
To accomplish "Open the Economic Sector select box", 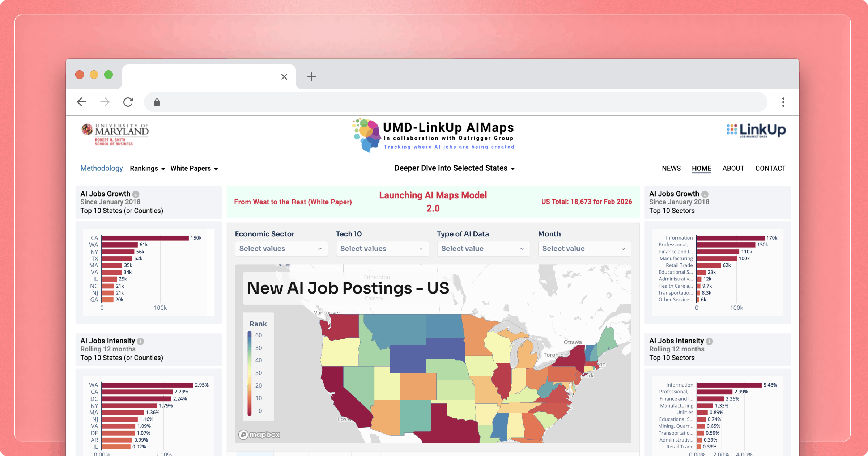I will tap(281, 249).
